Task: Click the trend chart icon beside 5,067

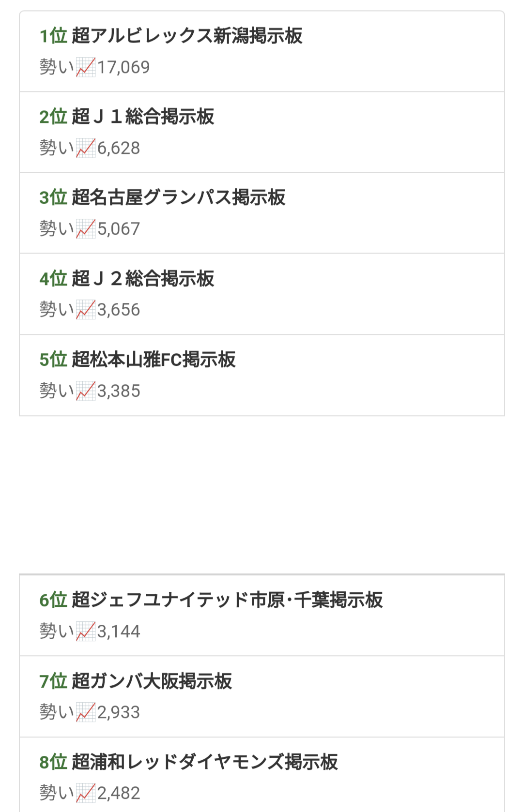Action: (86, 229)
